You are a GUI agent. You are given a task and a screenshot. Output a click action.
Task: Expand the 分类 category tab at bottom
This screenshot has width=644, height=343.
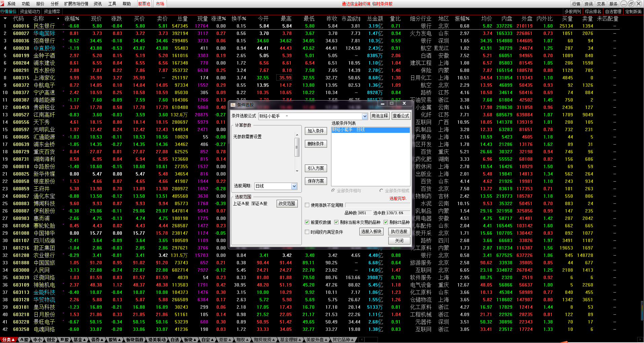click(x=8, y=340)
